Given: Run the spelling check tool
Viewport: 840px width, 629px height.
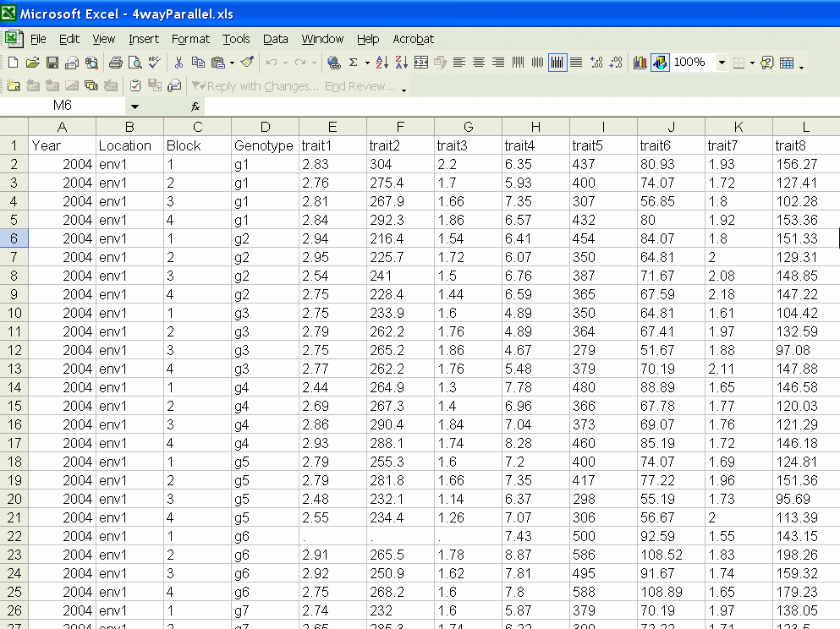Looking at the screenshot, I should (154, 63).
